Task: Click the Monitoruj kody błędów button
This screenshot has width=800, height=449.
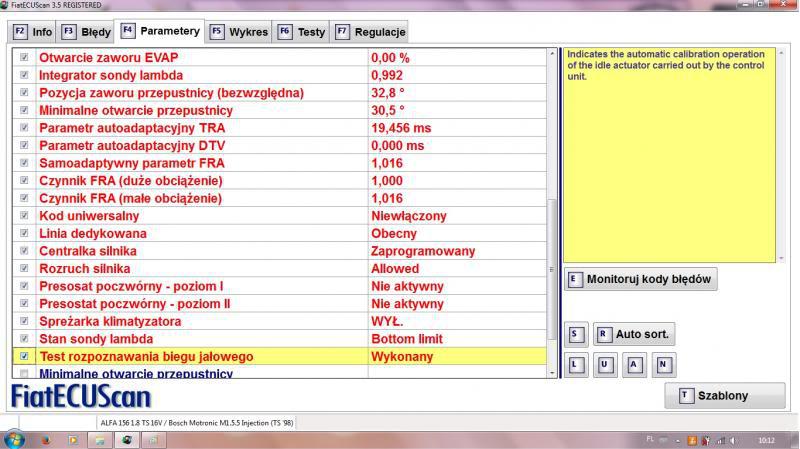Action: 641,280
